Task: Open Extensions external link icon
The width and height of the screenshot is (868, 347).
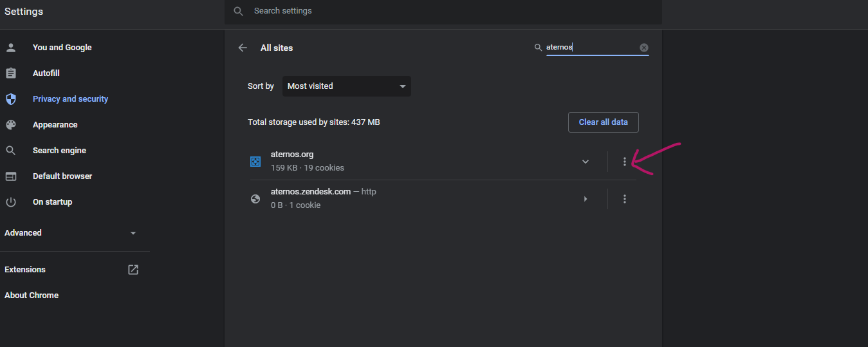Action: coord(133,270)
